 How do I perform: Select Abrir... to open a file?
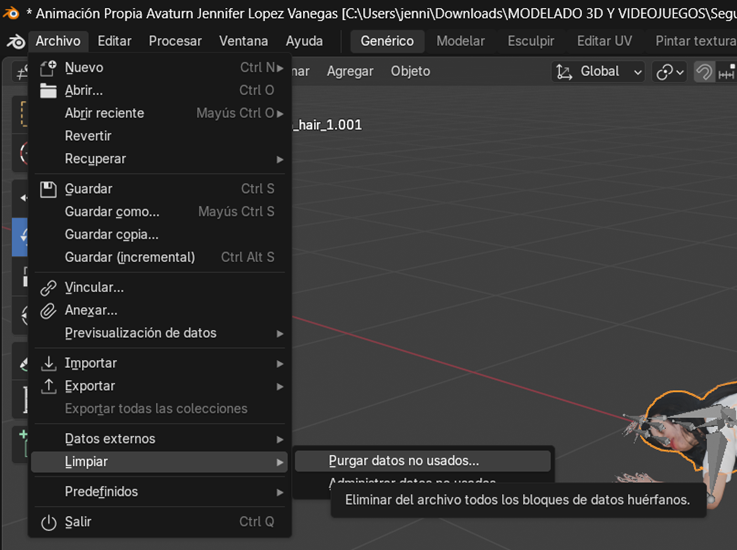coord(160,90)
